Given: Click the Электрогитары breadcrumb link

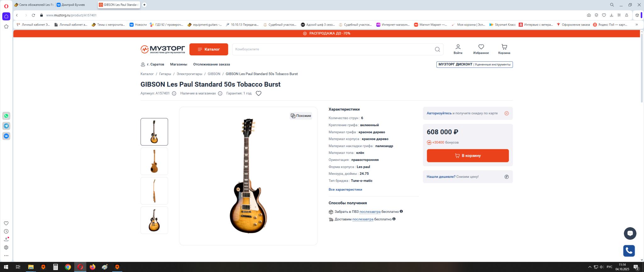Looking at the screenshot, I should coord(189,74).
